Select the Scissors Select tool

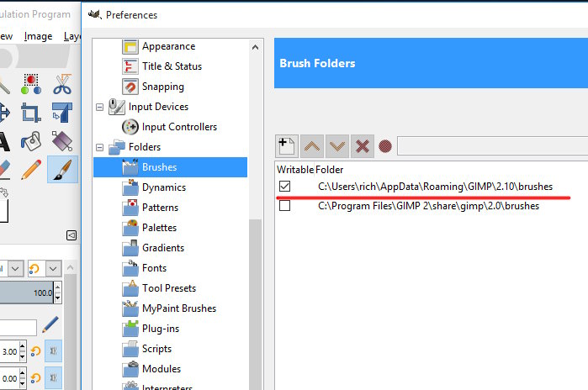(62, 84)
